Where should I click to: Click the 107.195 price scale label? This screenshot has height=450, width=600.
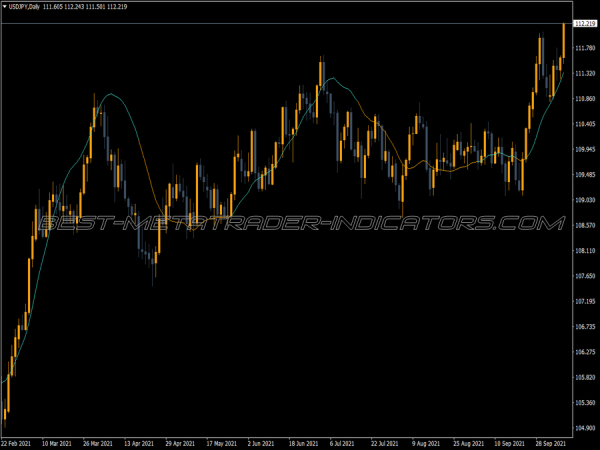[584, 302]
